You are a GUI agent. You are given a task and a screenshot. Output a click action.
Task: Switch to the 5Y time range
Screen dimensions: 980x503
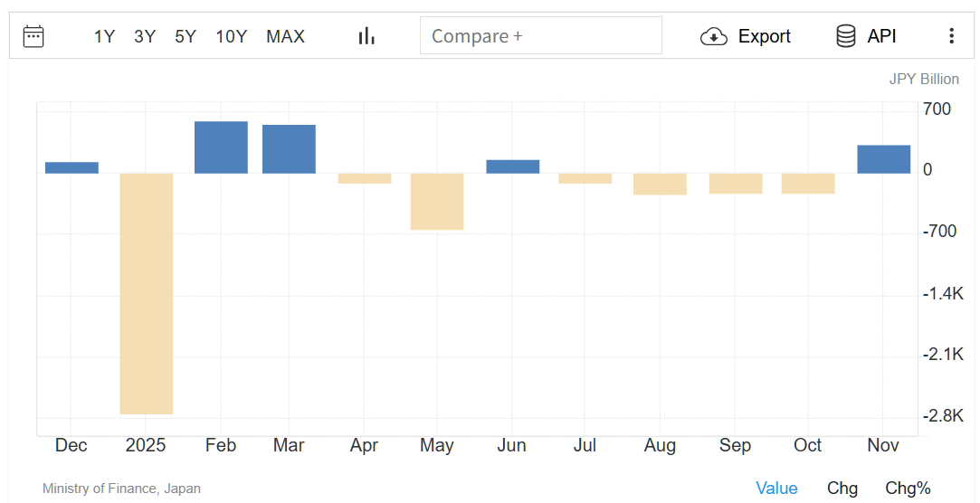[x=186, y=36]
